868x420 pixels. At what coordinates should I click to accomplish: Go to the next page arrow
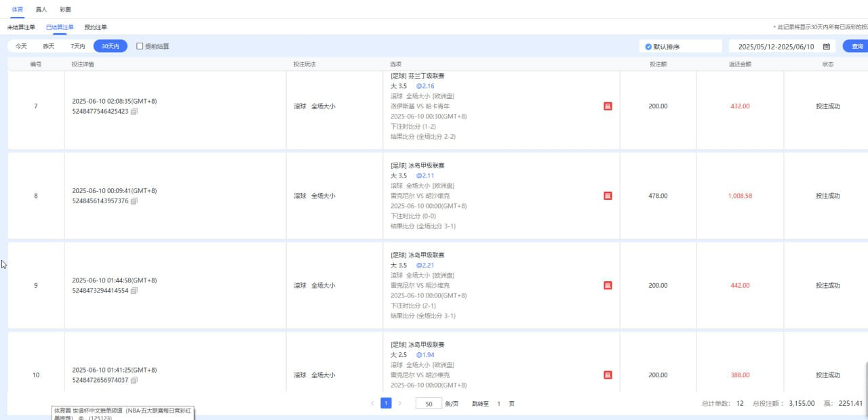pos(399,403)
